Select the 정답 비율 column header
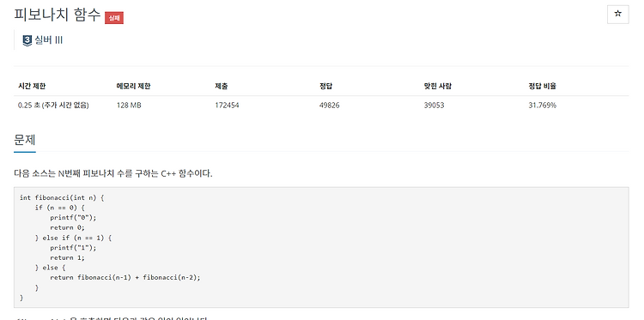 click(x=543, y=86)
